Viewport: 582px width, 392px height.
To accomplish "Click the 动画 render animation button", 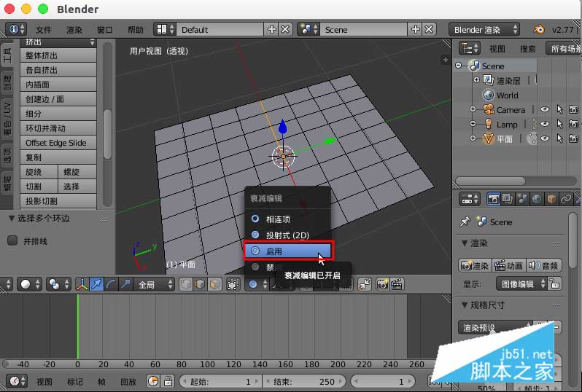I will [x=509, y=265].
